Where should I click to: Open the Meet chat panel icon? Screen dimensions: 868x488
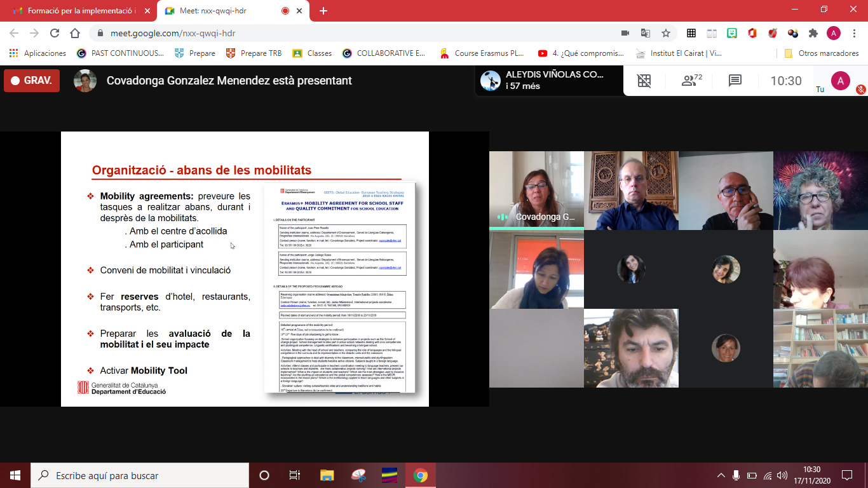coord(735,81)
